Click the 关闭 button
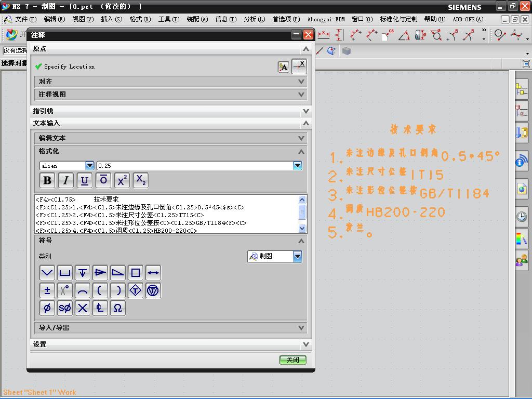The width and height of the screenshot is (532, 399). point(293,360)
